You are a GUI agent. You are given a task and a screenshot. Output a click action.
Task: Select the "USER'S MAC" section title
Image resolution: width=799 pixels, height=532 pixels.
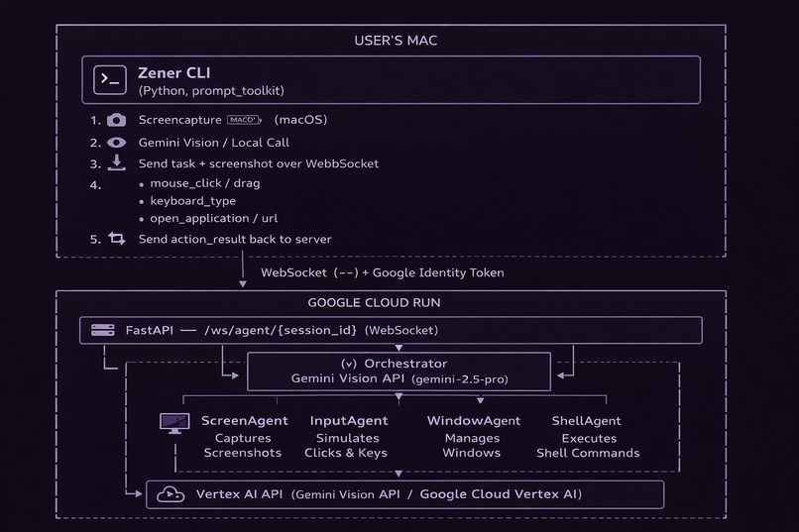point(396,41)
